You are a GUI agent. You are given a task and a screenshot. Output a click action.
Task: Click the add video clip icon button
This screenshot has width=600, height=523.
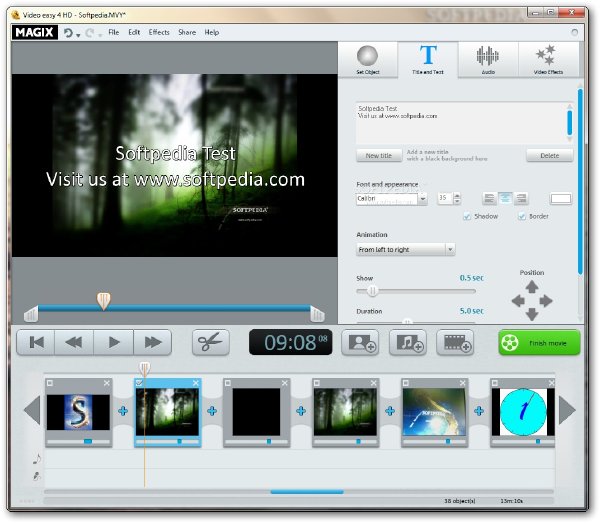(455, 342)
